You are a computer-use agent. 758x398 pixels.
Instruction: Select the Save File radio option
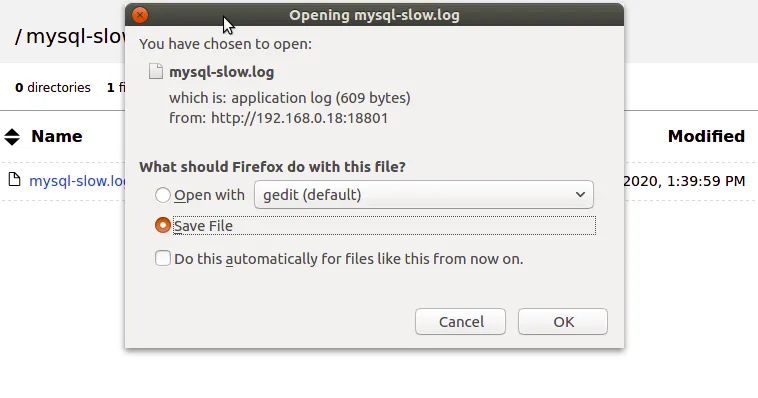click(162, 225)
